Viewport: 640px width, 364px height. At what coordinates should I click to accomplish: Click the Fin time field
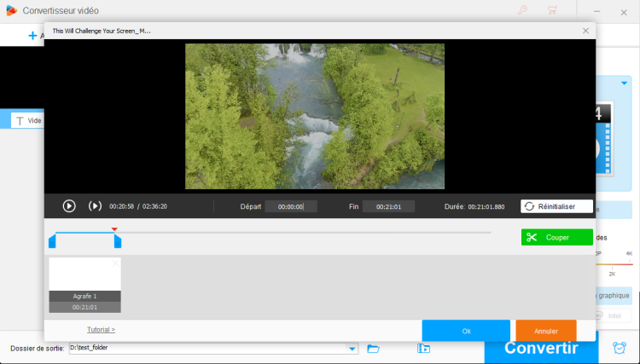[387, 206]
